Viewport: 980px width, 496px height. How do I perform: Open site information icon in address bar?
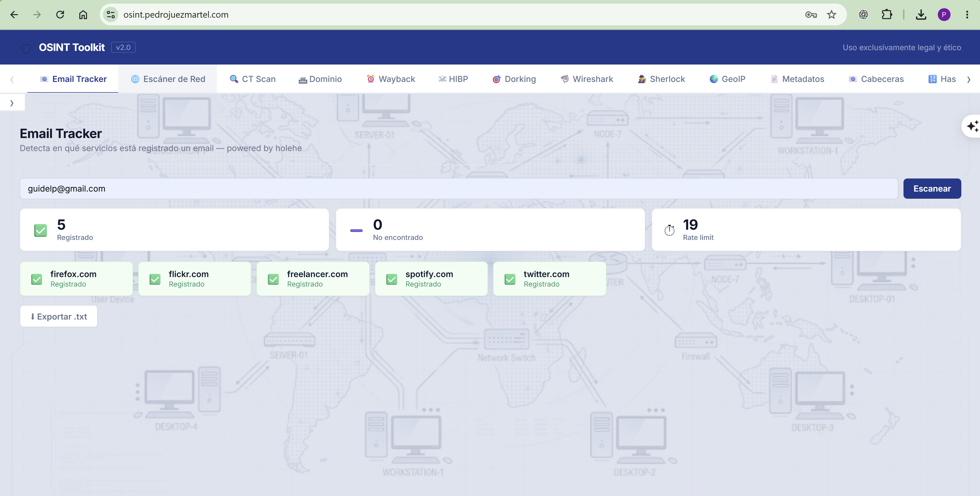111,15
